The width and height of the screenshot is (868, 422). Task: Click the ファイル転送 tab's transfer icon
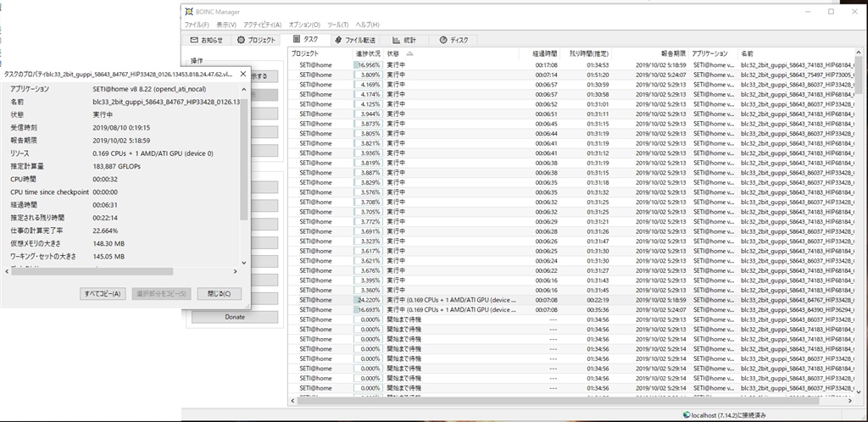point(338,40)
